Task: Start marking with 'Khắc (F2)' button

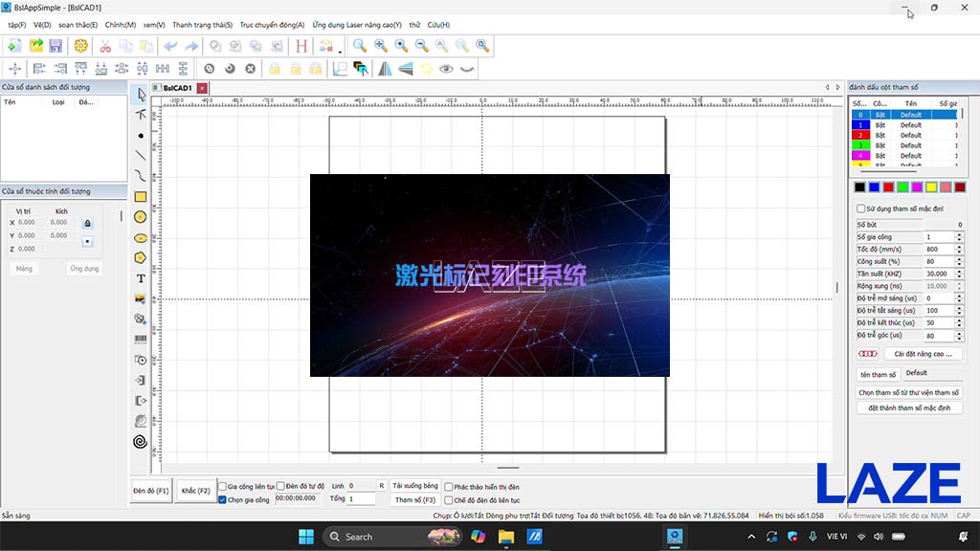Action: click(195, 491)
